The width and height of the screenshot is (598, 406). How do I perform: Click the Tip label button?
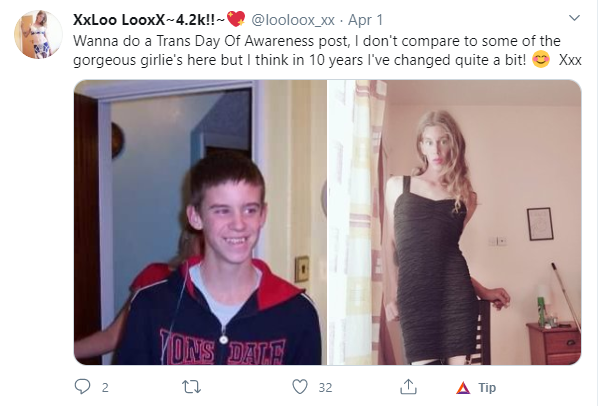(x=487, y=387)
